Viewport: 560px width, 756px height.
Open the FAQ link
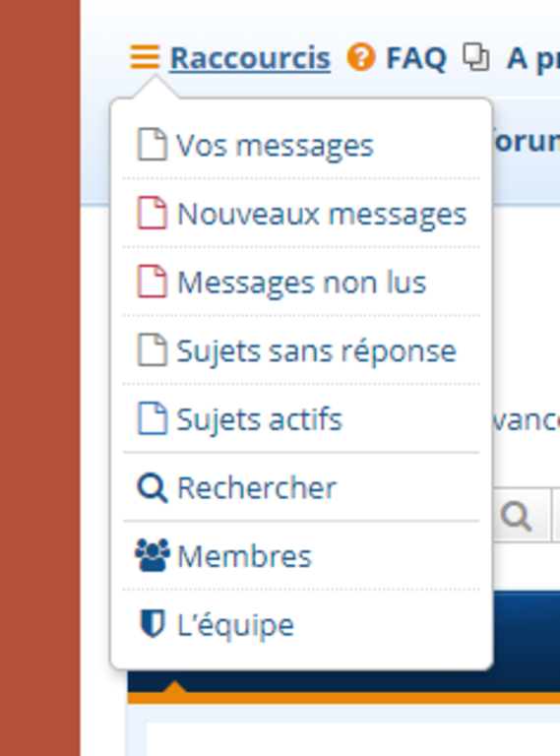point(416,58)
